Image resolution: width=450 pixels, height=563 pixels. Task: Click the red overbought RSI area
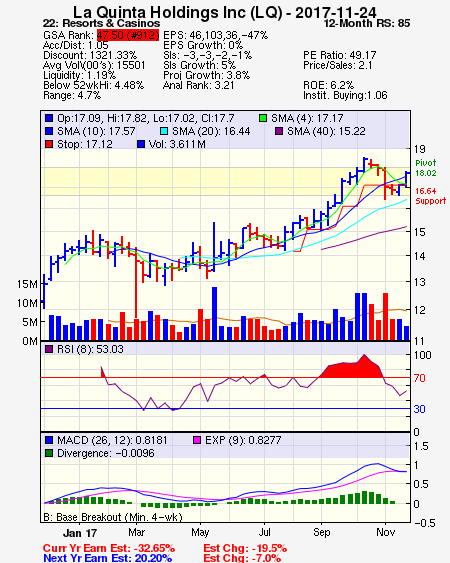(351, 367)
